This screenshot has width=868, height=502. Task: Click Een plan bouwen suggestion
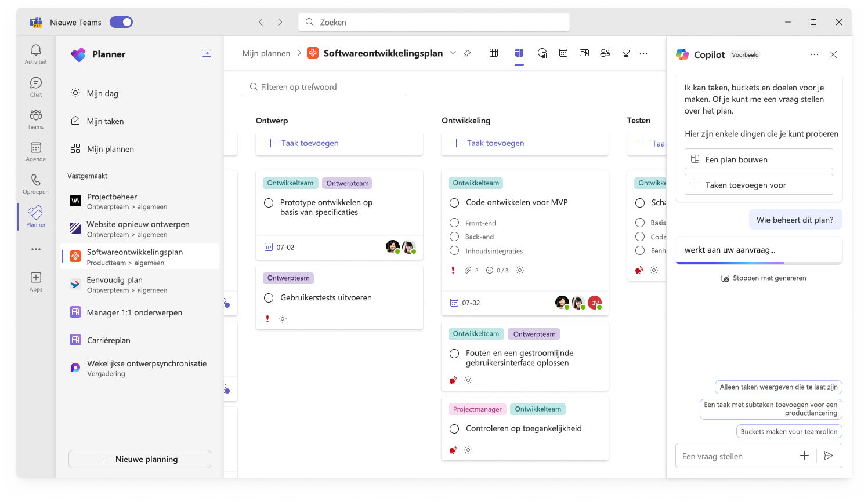(759, 159)
